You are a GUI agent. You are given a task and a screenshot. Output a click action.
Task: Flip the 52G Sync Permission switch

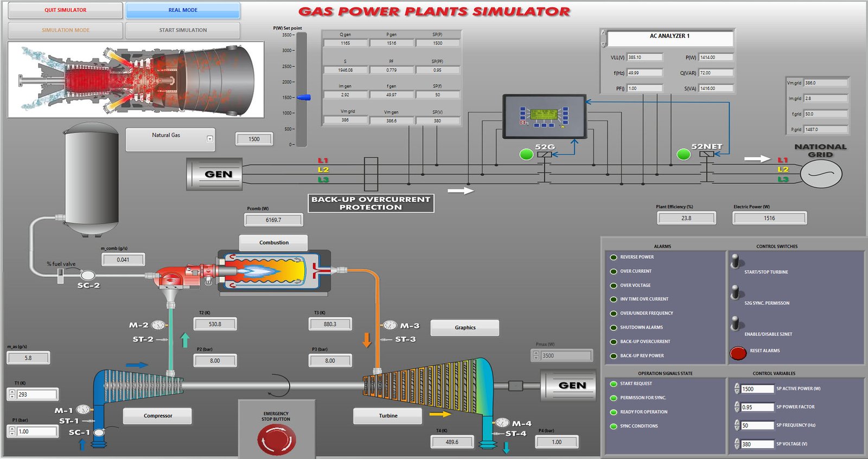pyautogui.click(x=736, y=293)
